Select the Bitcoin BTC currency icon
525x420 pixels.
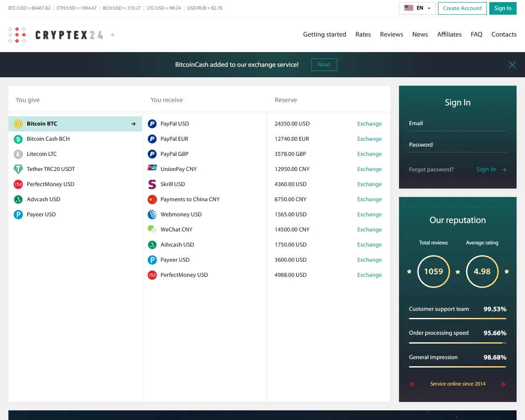tap(18, 123)
